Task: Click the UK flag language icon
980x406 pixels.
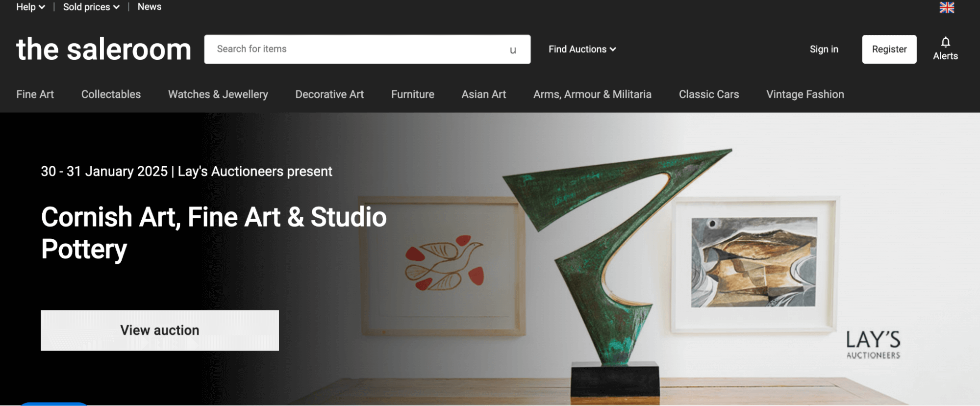Action: click(947, 7)
